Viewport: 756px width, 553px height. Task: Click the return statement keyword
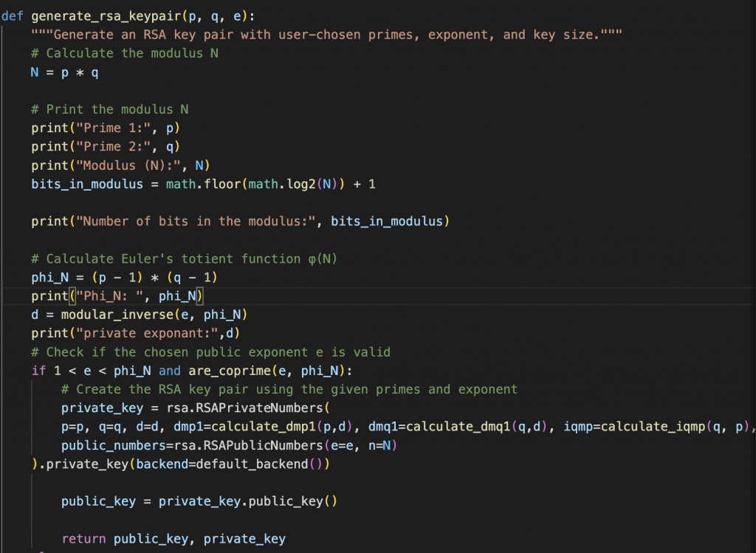[83, 538]
